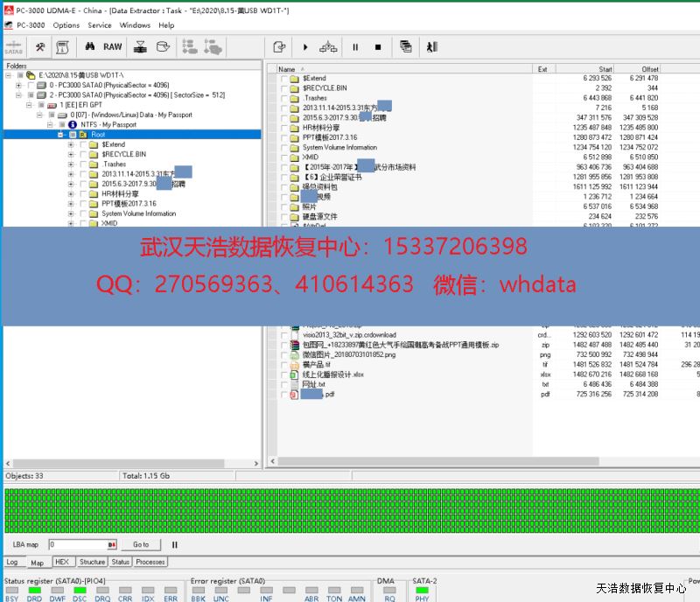Check the HR材料分享 folder checkbox in tree
The image size is (700, 602).
[83, 193]
